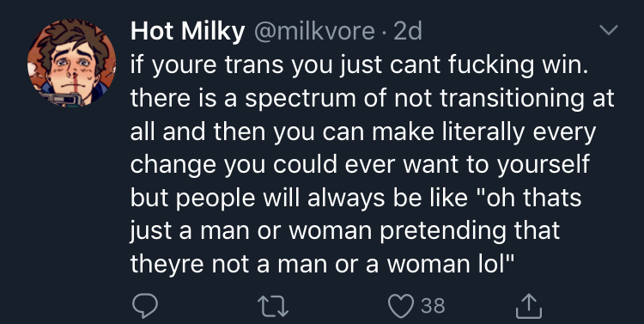This screenshot has height=324, width=644.
Task: Click the word "transitioning" in the tweet
Action: 512,99
